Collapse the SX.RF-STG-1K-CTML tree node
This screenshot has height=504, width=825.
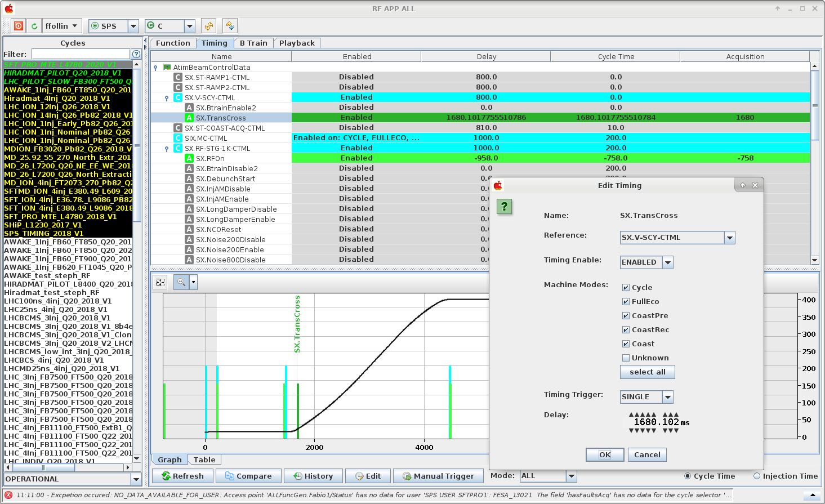pos(167,149)
